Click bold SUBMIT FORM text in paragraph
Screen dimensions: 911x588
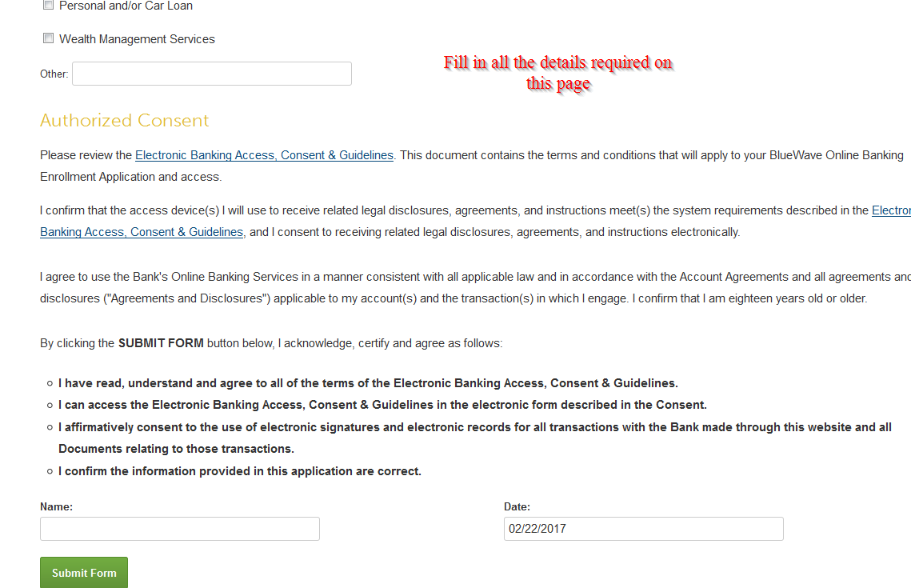[161, 343]
